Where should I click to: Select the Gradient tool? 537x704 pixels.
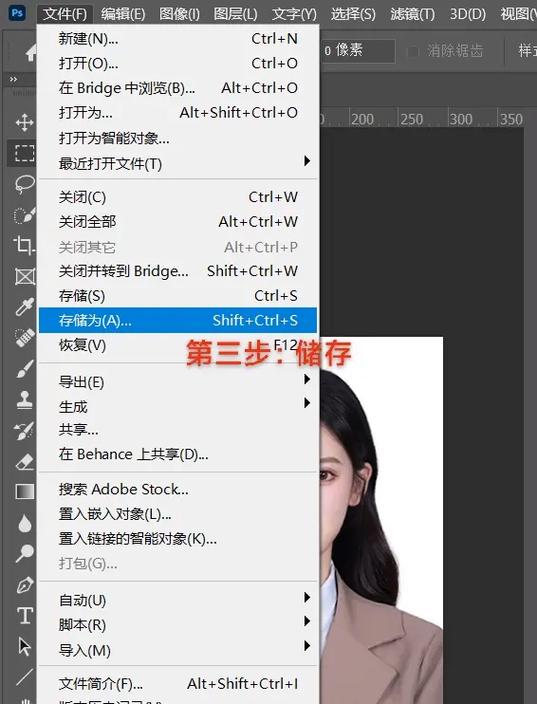(24, 492)
